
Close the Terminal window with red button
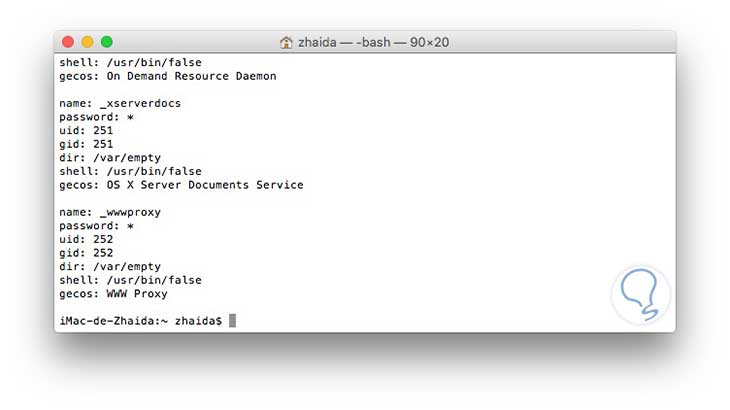click(x=68, y=42)
